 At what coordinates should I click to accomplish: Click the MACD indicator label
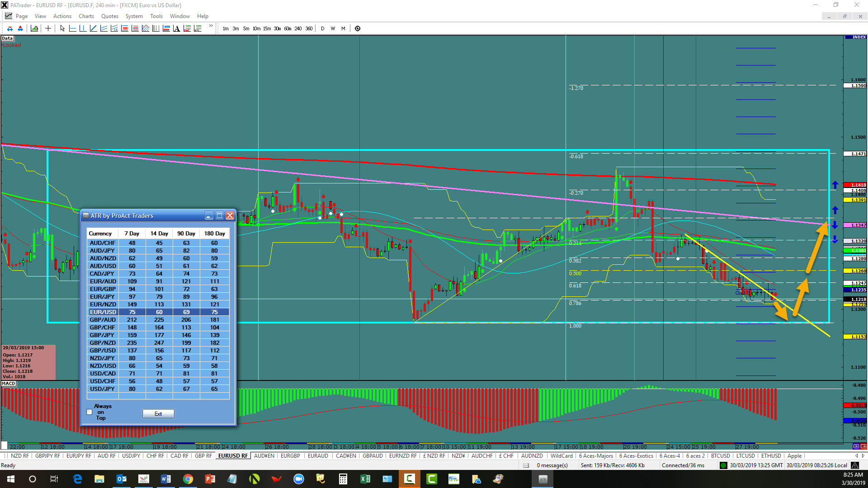9,384
